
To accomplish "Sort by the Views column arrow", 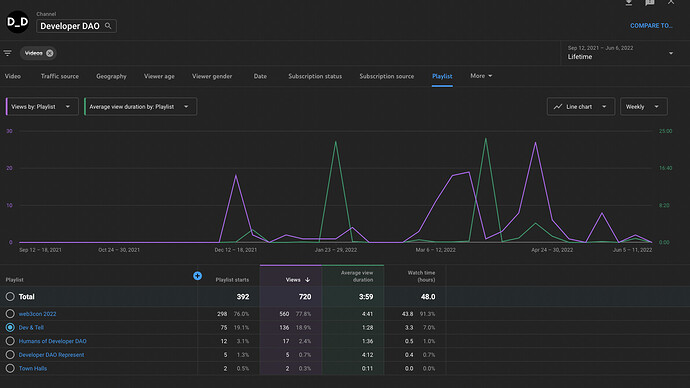I will coord(308,280).
